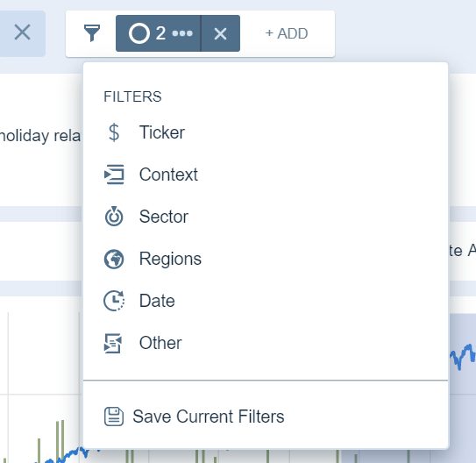Expand the three-dots on the filter chip
This screenshot has width=476, height=463.
(x=182, y=33)
